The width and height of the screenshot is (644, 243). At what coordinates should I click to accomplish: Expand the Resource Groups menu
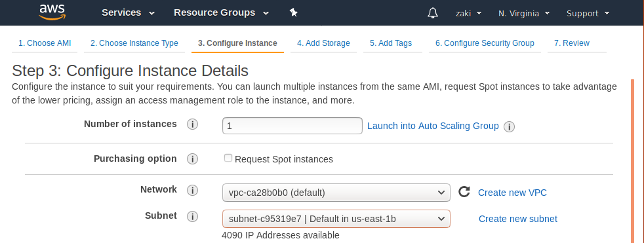[x=222, y=12]
